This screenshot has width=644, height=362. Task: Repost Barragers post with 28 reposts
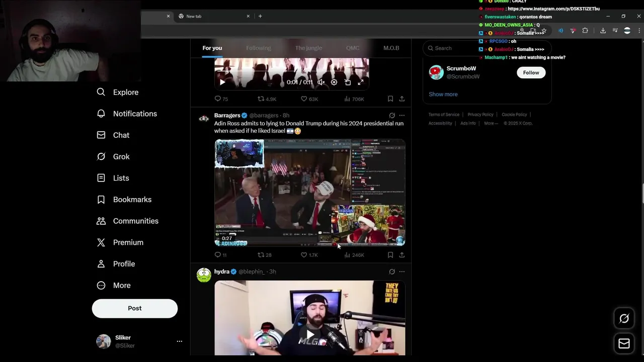pyautogui.click(x=265, y=255)
